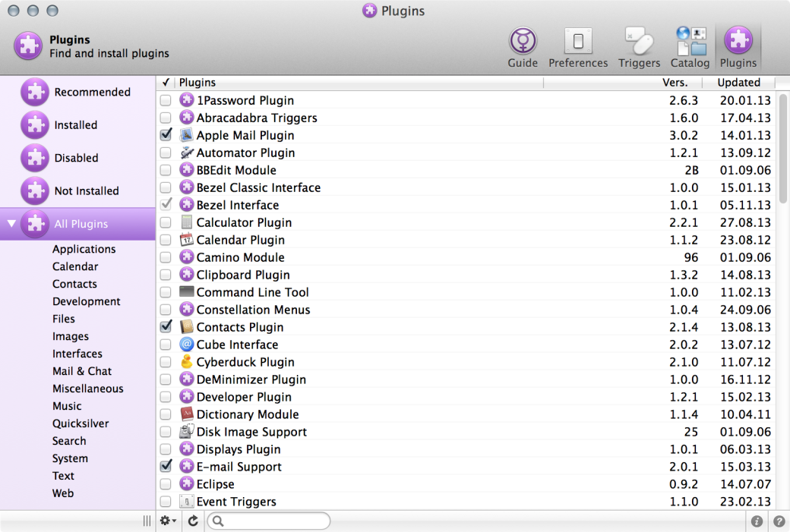790x532 pixels.
Task: Open the gear action dropdown menu
Action: [168, 521]
